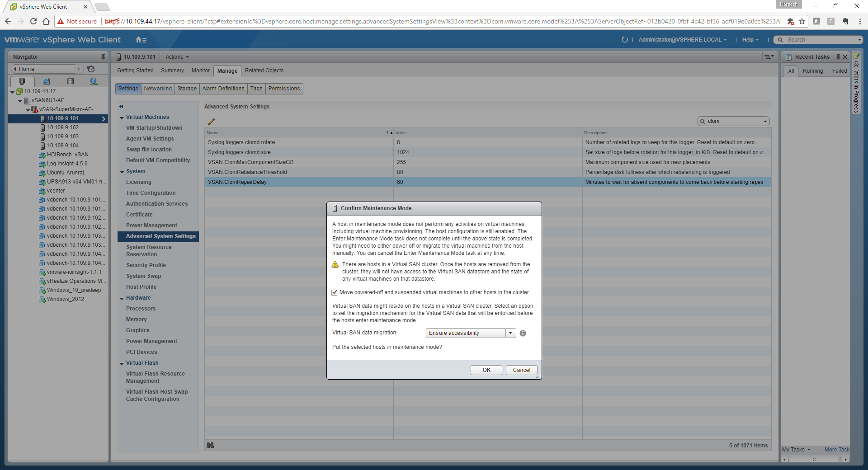Screen dimensions: 868x470
Task: Switch to VMs and Templates navigator icon
Action: click(46, 81)
